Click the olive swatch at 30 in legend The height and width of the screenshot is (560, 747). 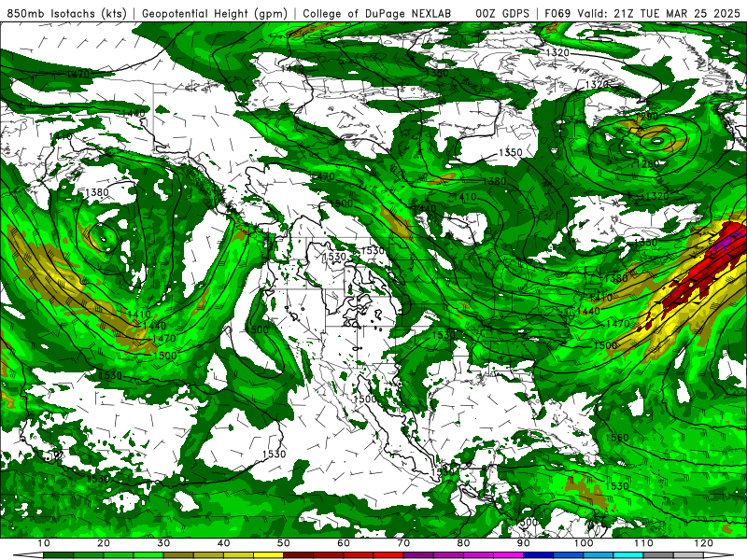pos(178,555)
